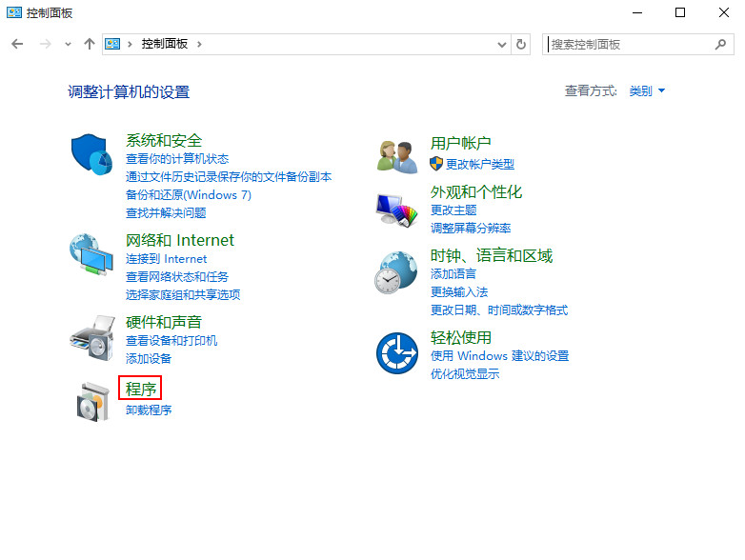This screenshot has height=560, width=745.
Task: Open the 程序 category heading
Action: [141, 389]
